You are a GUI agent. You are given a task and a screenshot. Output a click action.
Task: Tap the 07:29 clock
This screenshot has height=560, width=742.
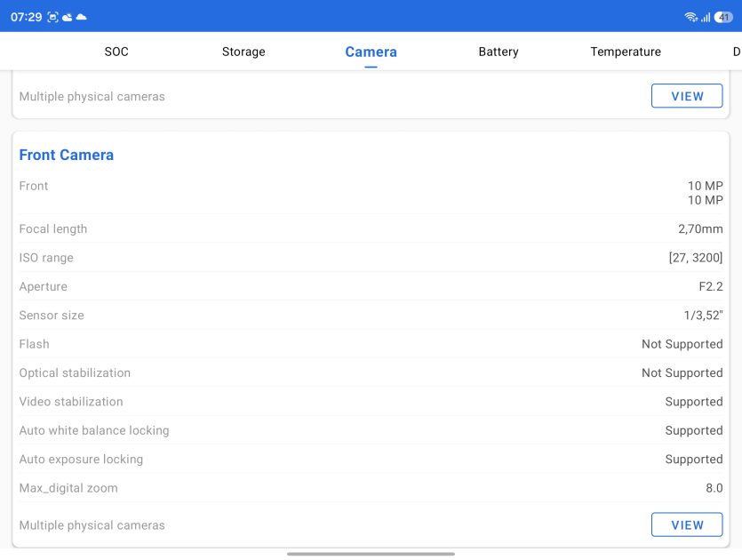(x=26, y=17)
